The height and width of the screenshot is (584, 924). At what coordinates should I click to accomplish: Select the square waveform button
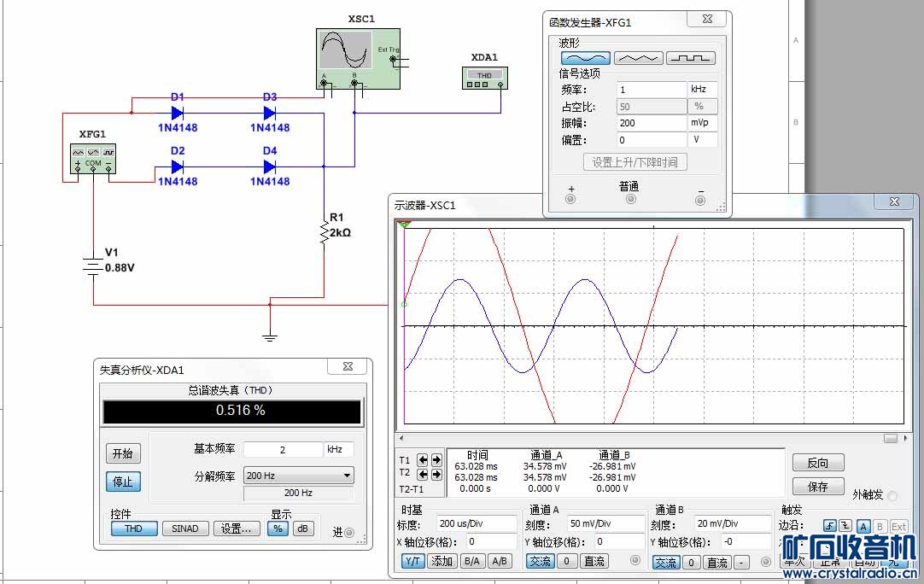point(690,58)
